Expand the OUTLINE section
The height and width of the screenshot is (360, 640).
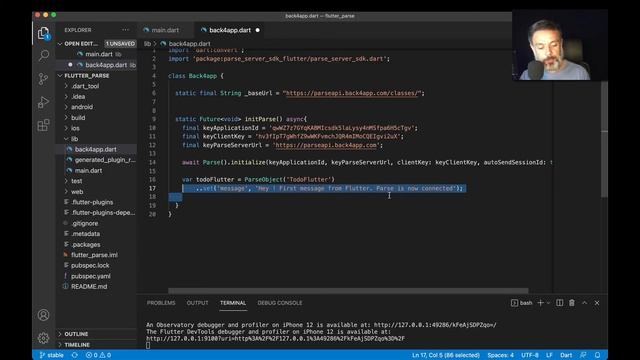click(76, 334)
